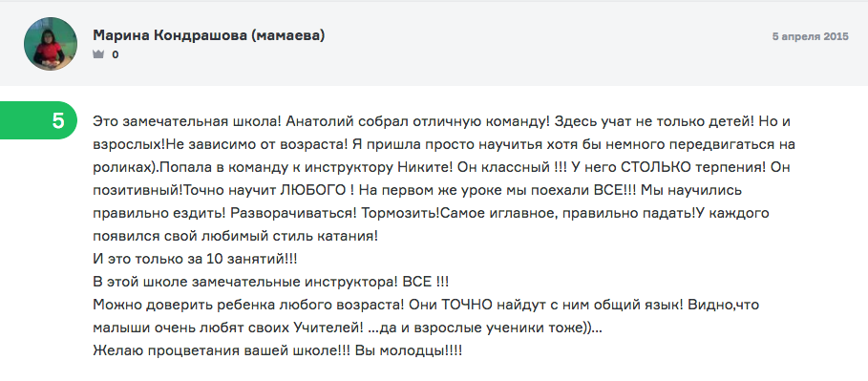Click the phrase "Вы молодцы!!!!"
868x381 pixels.
pyautogui.click(x=409, y=351)
